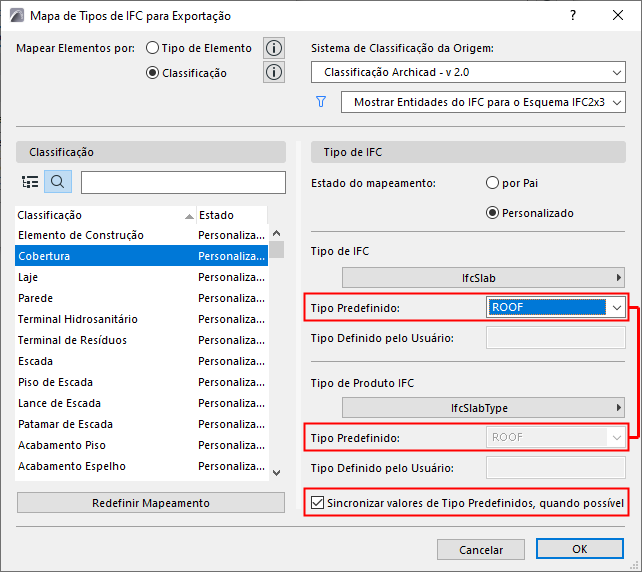This screenshot has width=642, height=572.
Task: Toggle the tree view list icon
Action: tap(30, 182)
